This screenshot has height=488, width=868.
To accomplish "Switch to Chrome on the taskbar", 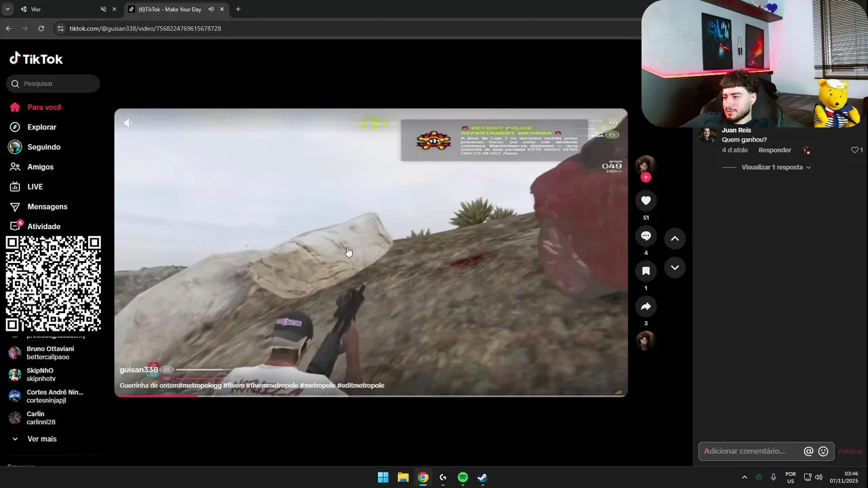I will coord(423,477).
